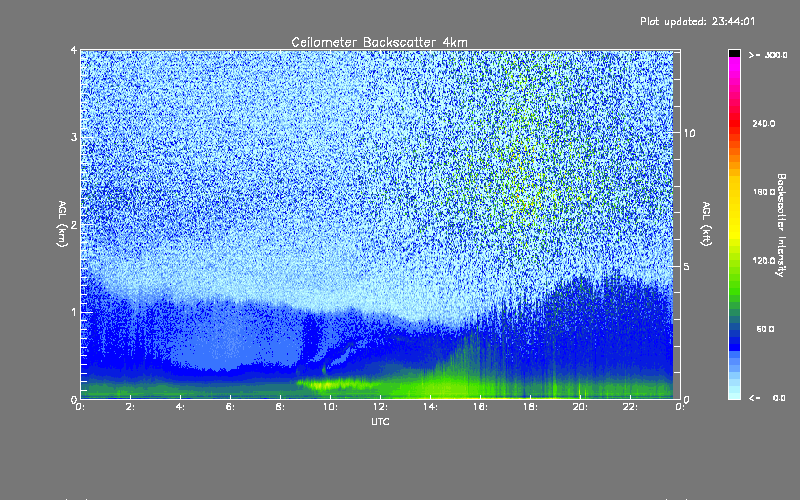Click the ">= 300.0" colorbar label
The height and width of the screenshot is (500, 800).
pos(768,55)
